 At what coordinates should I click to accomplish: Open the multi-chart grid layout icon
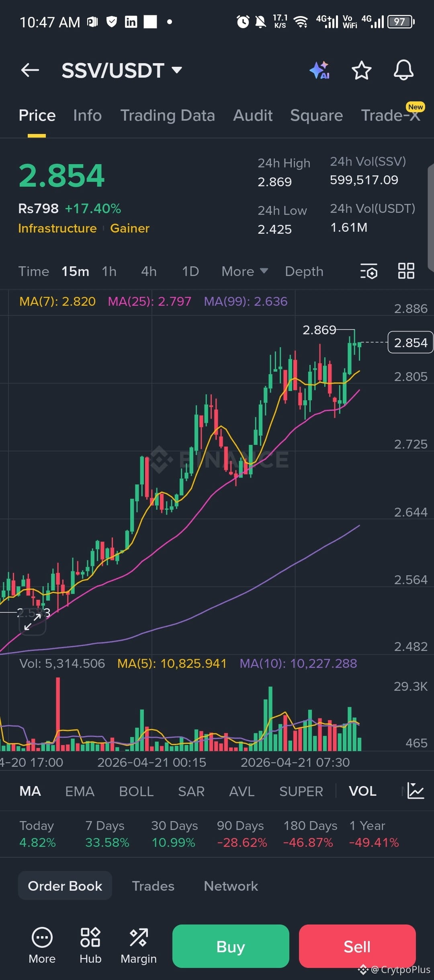pos(406,271)
